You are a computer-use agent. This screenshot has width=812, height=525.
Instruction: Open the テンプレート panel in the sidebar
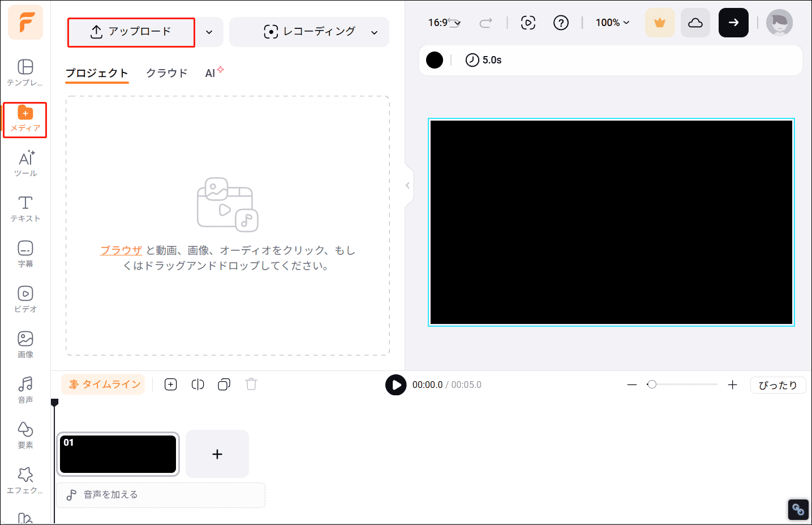25,72
